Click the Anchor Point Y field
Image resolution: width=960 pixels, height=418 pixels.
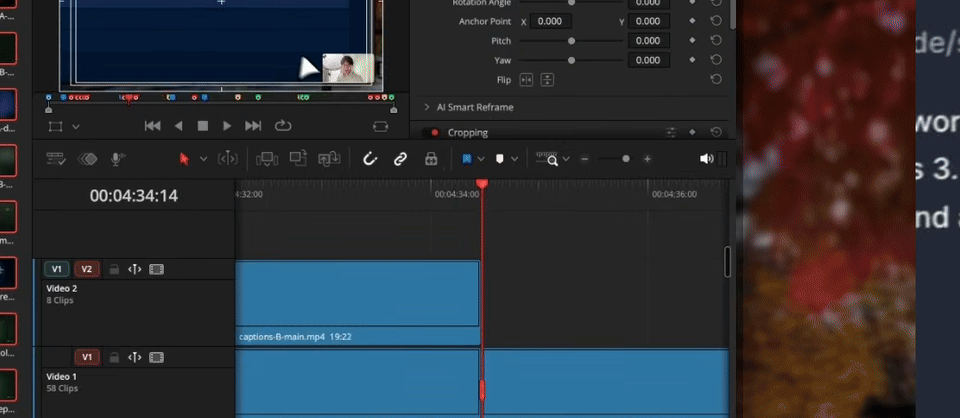[648, 21]
